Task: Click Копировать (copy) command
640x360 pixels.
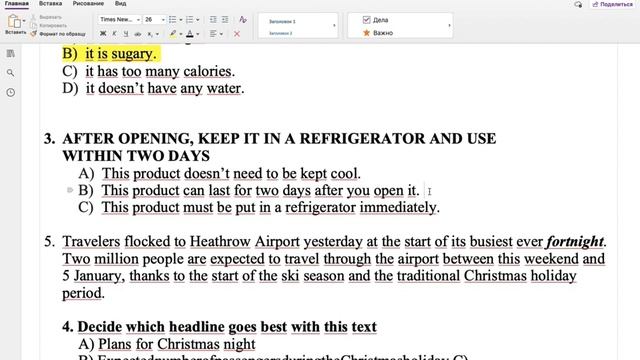Action: (49, 25)
